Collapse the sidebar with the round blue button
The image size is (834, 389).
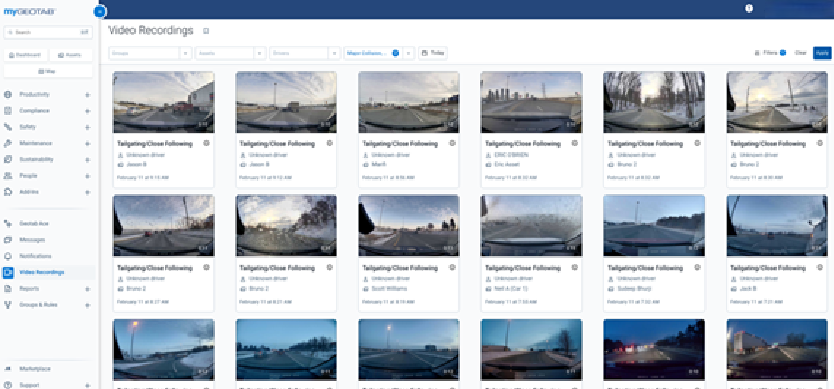click(x=99, y=11)
